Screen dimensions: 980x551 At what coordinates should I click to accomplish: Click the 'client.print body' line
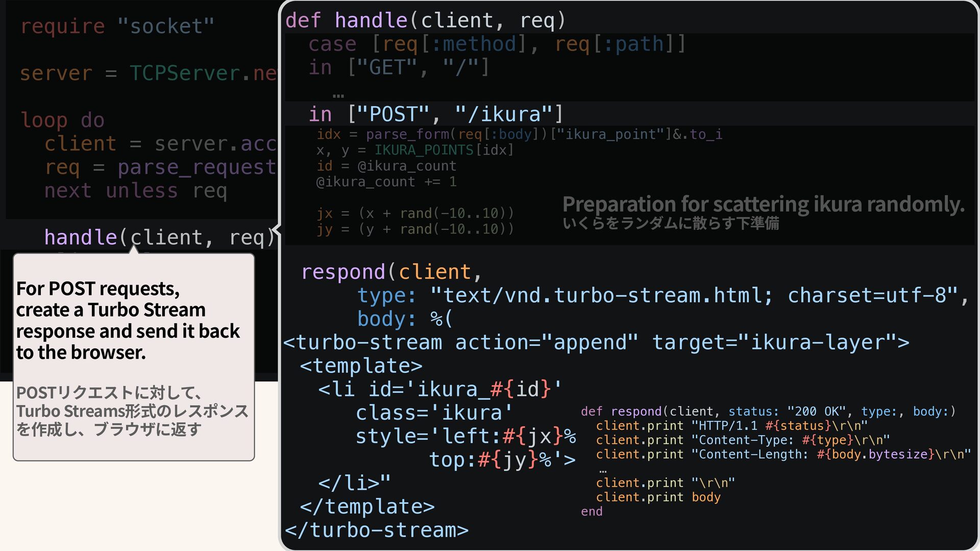click(x=658, y=497)
